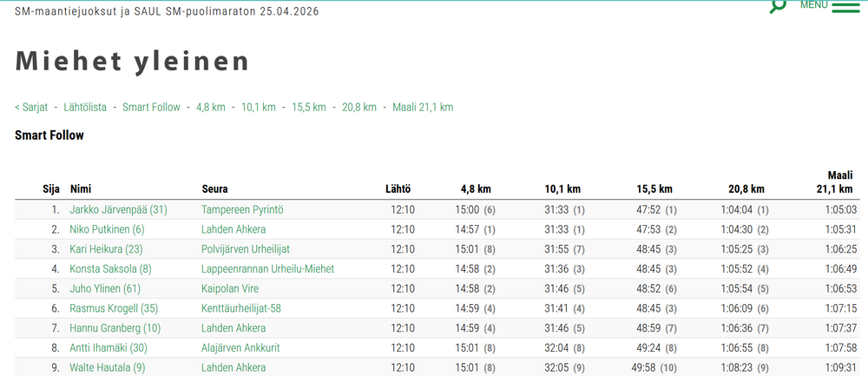Open the hamburger MENU icon
Image resolution: width=868 pixels, height=376 pixels.
(x=845, y=7)
